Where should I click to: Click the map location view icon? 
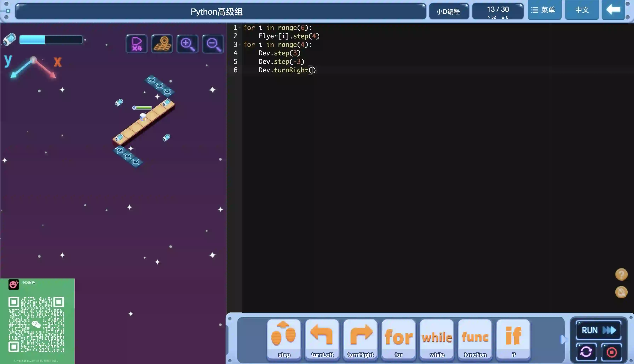pyautogui.click(x=162, y=44)
